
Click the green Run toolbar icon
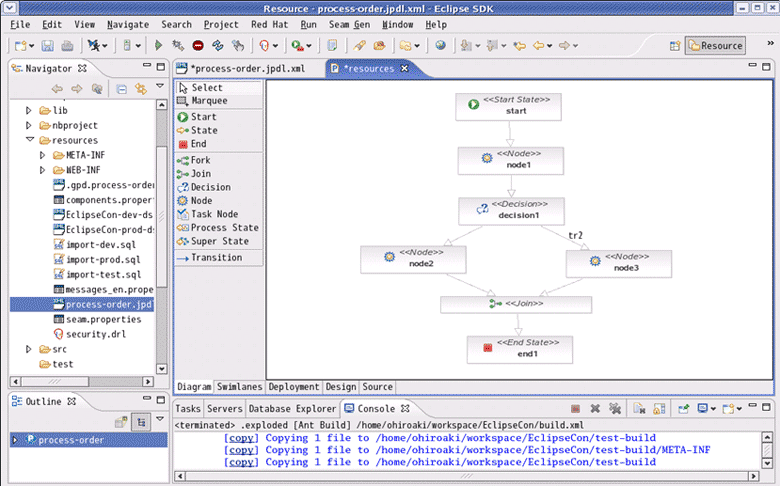point(158,46)
